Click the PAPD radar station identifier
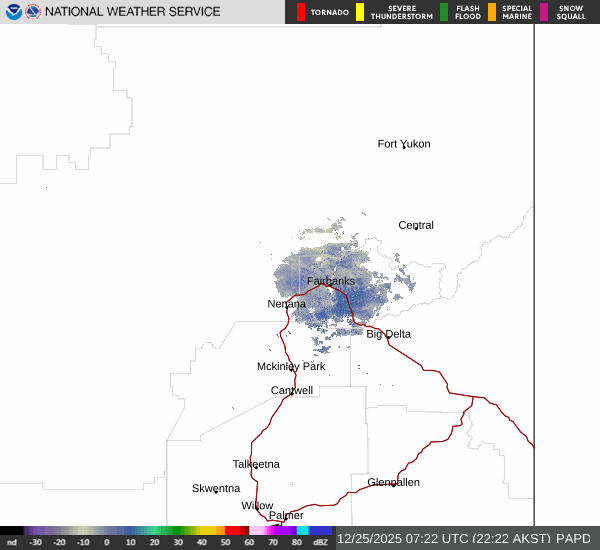This screenshot has width=600, height=550. [573, 538]
